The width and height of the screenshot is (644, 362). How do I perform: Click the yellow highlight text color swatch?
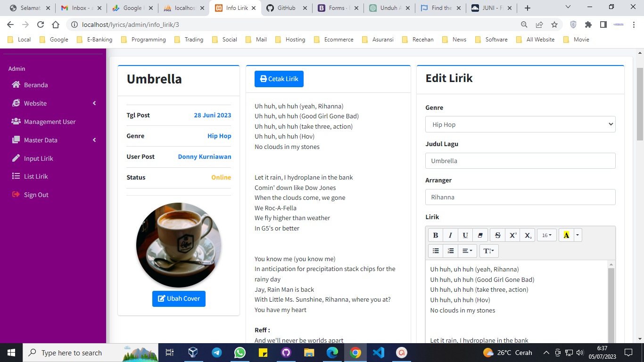coord(566,235)
